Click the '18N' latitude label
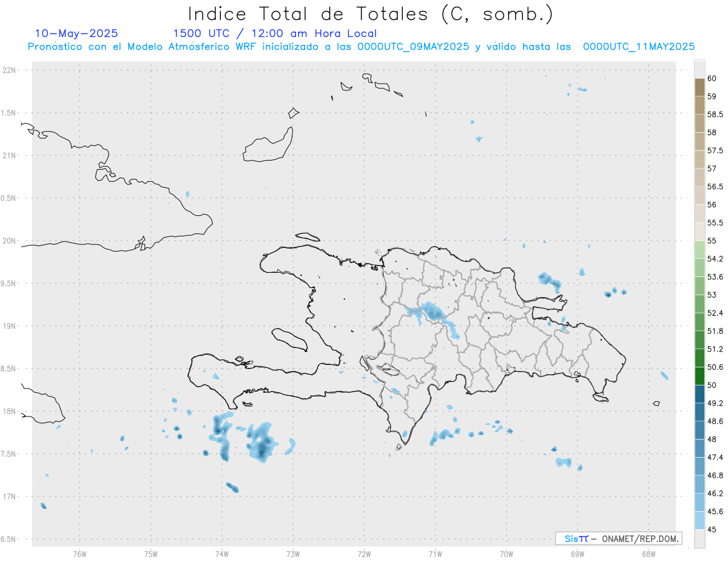Screen dimensions: 728x562 (9, 411)
